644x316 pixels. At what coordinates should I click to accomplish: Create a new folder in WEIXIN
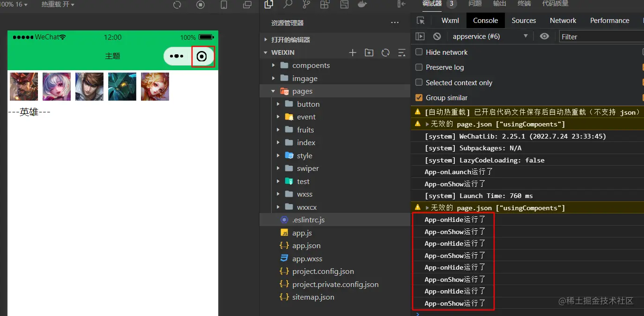point(369,52)
